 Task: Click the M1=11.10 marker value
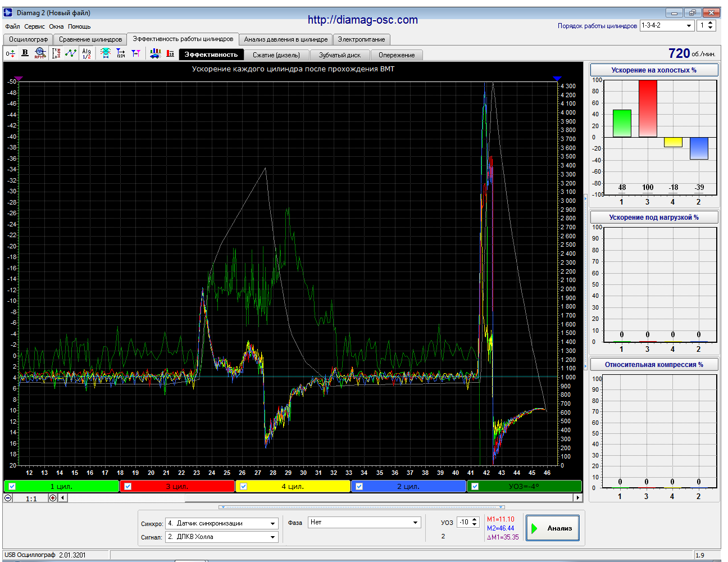point(501,519)
